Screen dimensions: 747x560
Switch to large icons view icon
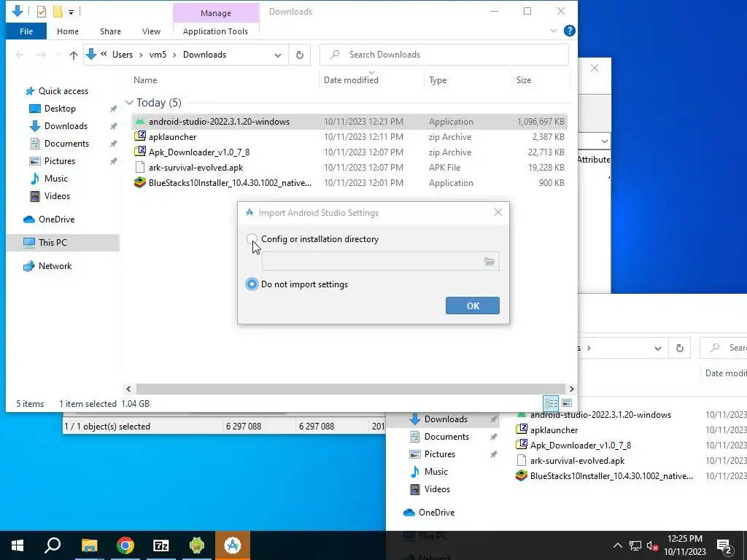click(566, 403)
